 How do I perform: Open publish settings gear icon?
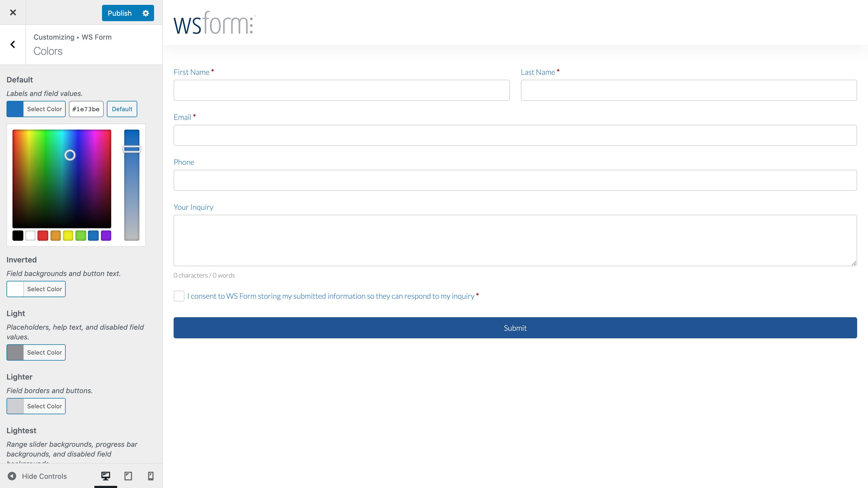[146, 13]
